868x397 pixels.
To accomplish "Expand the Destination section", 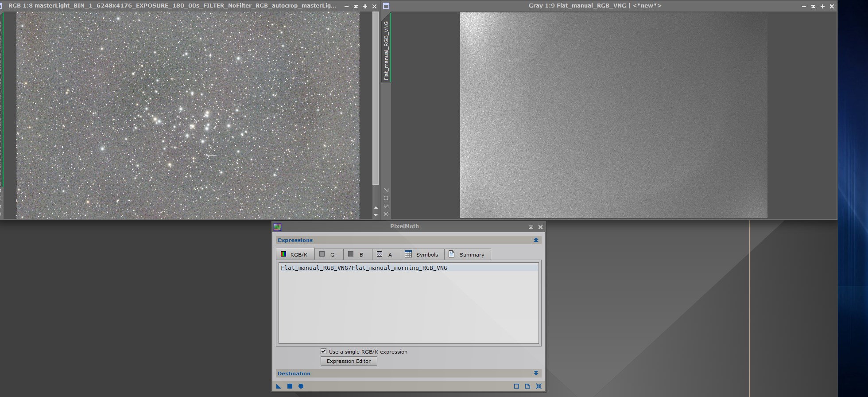I will point(536,374).
